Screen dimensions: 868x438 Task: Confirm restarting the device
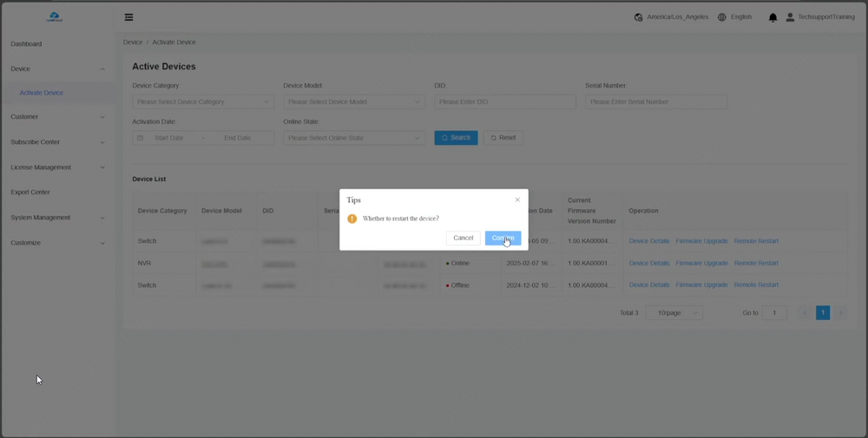(x=503, y=238)
